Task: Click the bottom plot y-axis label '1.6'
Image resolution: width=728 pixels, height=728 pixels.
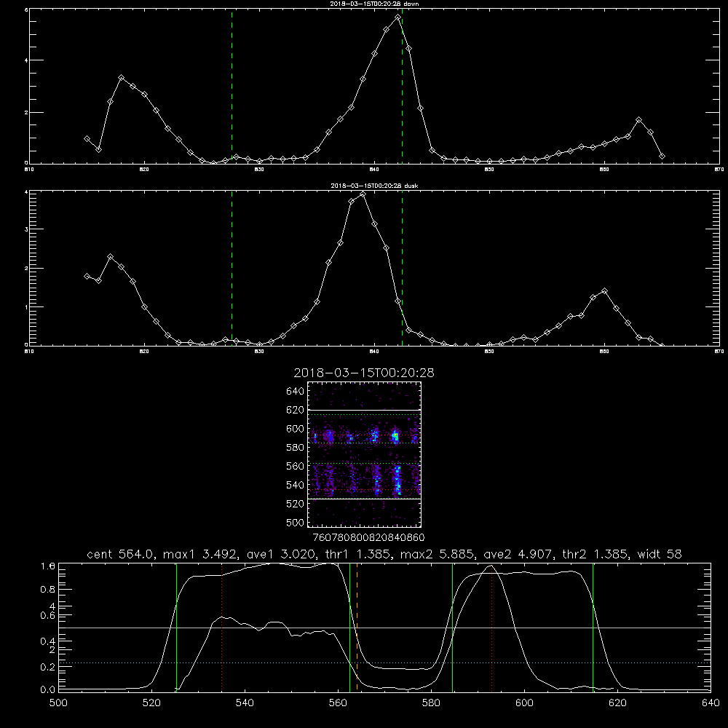Action: [48, 566]
